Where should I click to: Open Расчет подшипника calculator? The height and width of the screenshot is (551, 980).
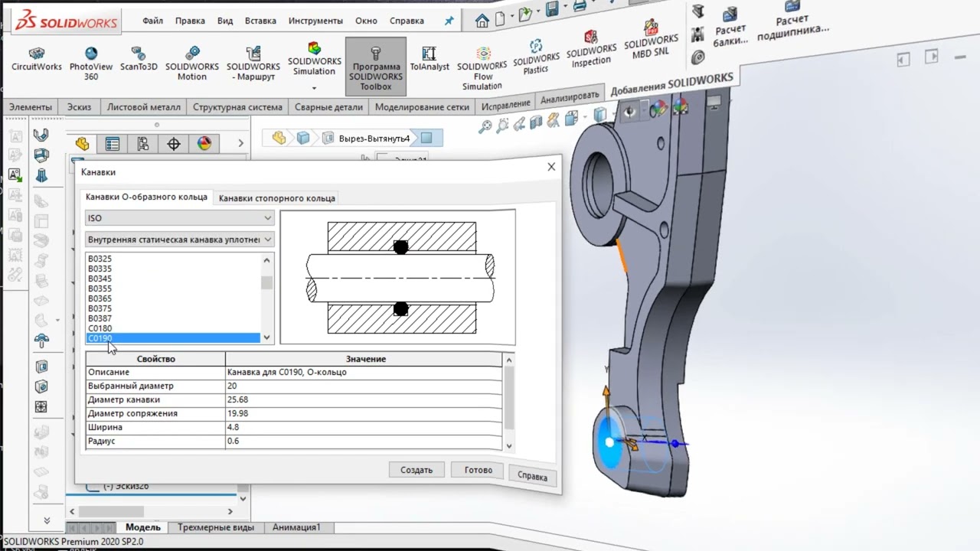pos(793,19)
